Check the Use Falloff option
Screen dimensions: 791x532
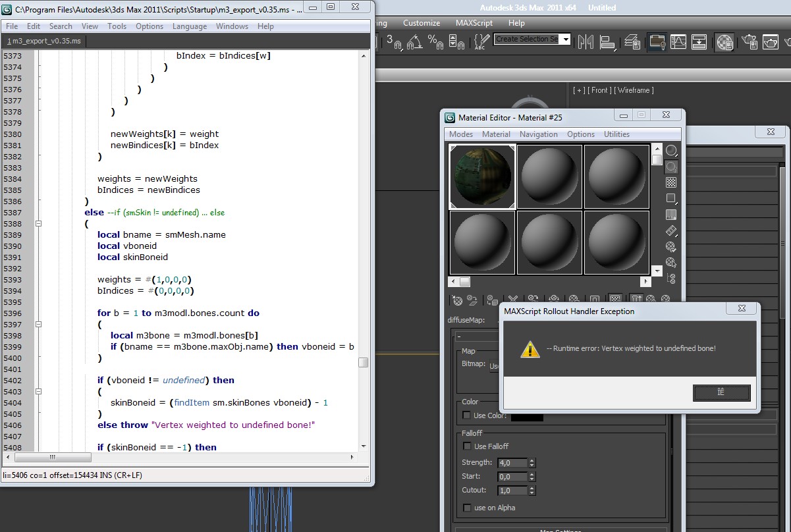coord(467,446)
